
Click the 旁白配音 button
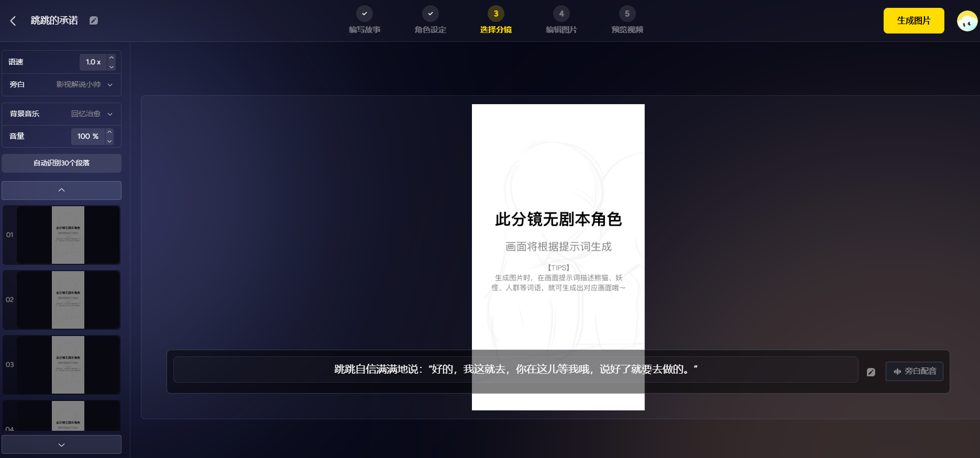[x=915, y=371]
